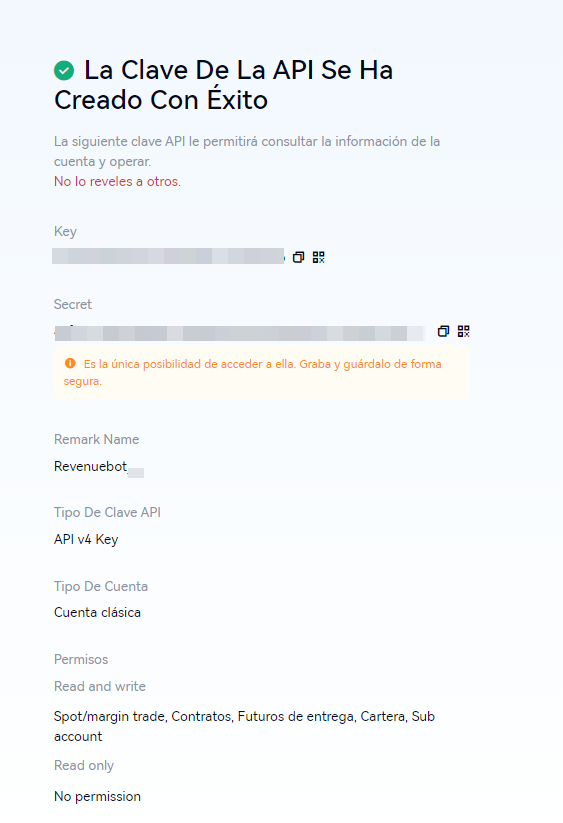
Task: Click the 'Read and write' label
Action: tap(100, 687)
